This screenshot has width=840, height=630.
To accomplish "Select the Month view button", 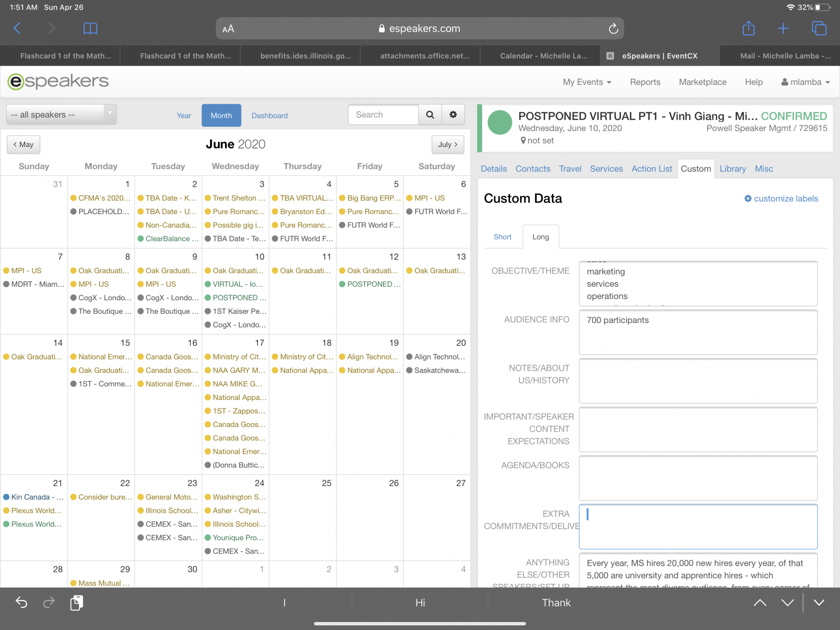I will (221, 115).
